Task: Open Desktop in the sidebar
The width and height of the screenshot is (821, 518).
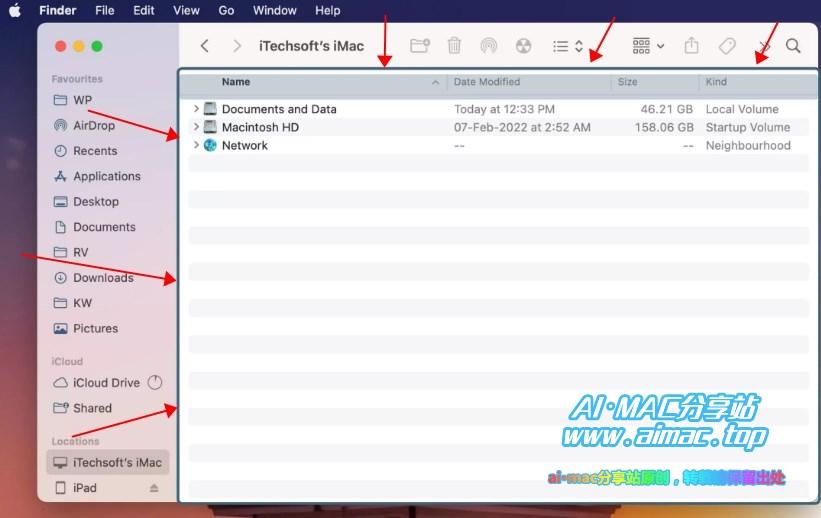Action: coord(107,202)
